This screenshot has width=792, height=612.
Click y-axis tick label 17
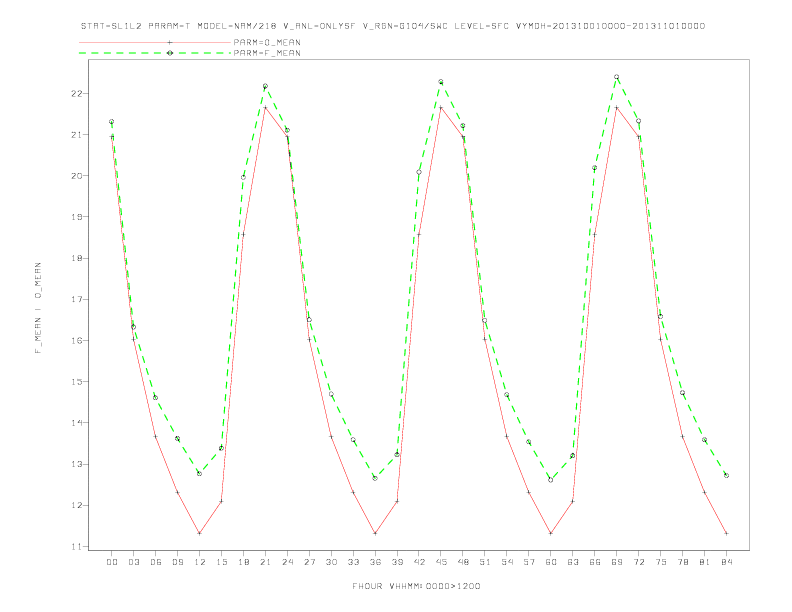click(x=76, y=299)
